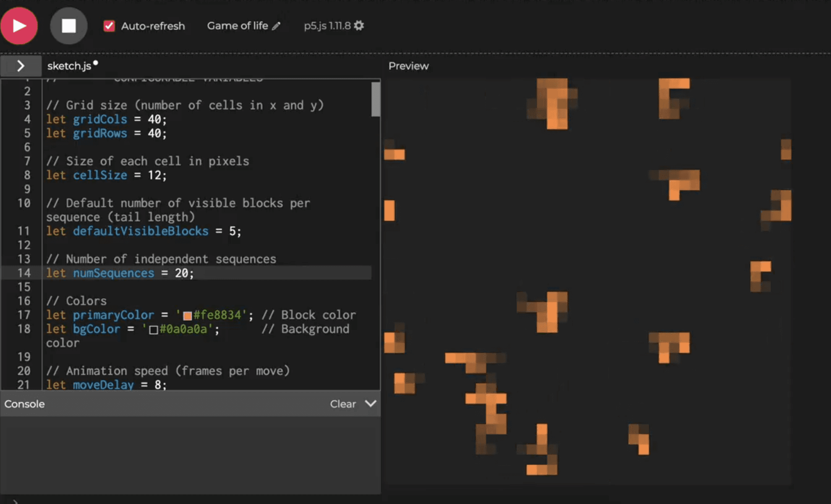The height and width of the screenshot is (504, 831).
Task: Click the p5.js 1.11.8 version label
Action: (x=327, y=26)
